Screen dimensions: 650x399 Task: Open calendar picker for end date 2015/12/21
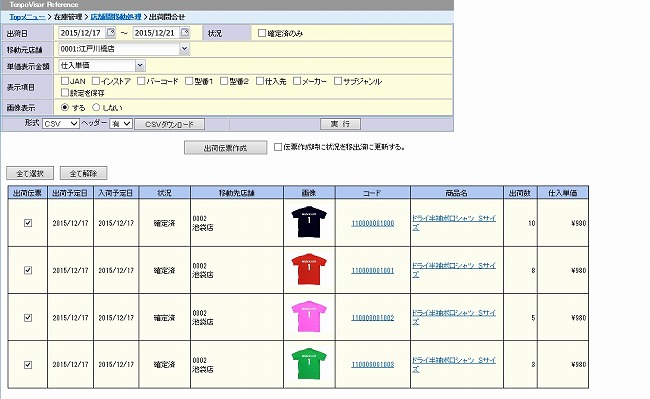(x=185, y=32)
